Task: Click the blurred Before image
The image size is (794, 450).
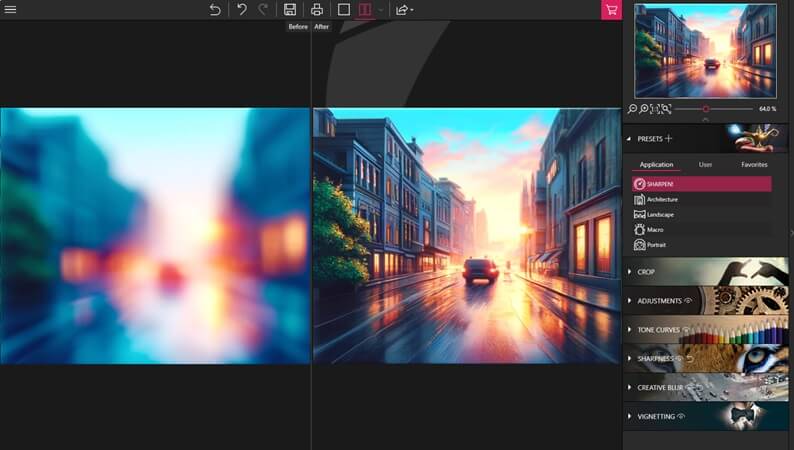Action: [x=155, y=235]
